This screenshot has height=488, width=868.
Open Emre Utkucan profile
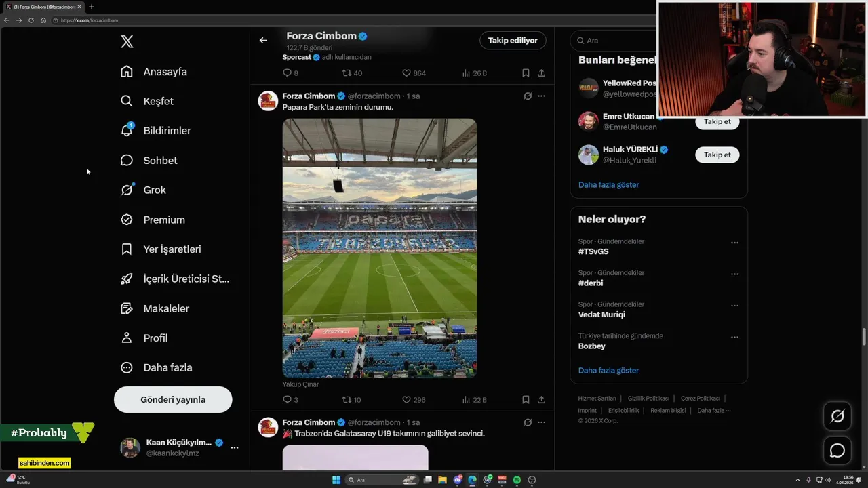click(629, 117)
